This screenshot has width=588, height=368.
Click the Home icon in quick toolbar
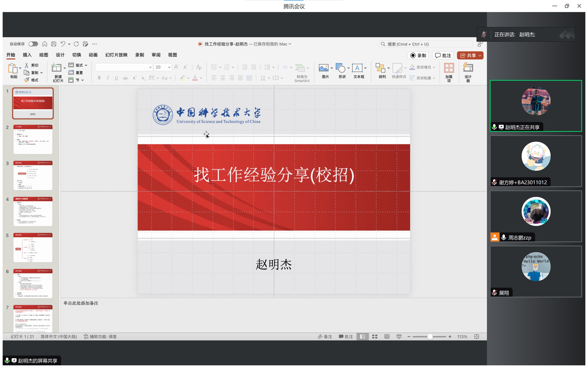[45, 44]
